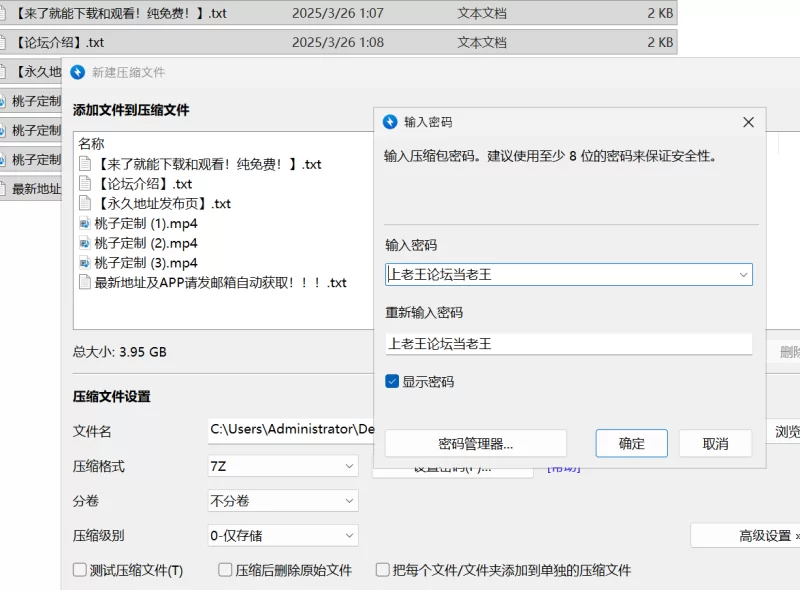Select 【永久地址发布页】.txt in the archive file list
The height and width of the screenshot is (590, 800).
click(x=163, y=204)
